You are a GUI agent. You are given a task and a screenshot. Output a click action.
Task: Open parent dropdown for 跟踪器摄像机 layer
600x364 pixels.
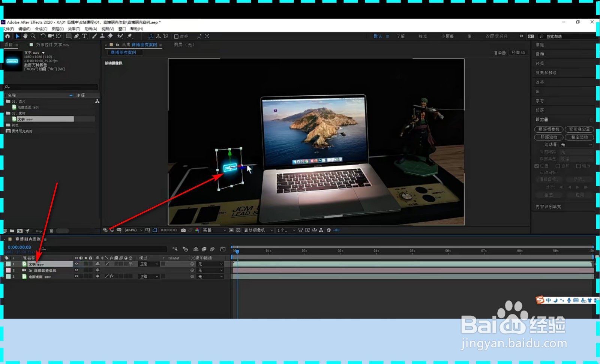click(x=210, y=270)
